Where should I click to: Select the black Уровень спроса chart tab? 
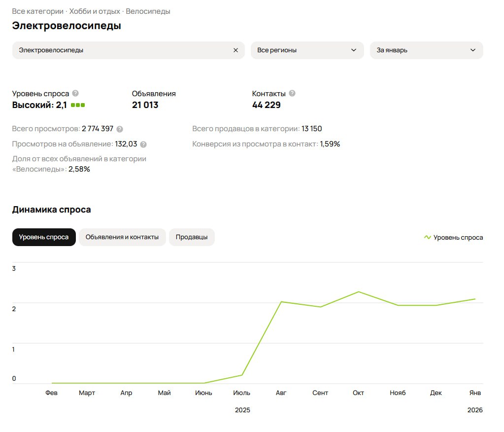click(x=44, y=237)
